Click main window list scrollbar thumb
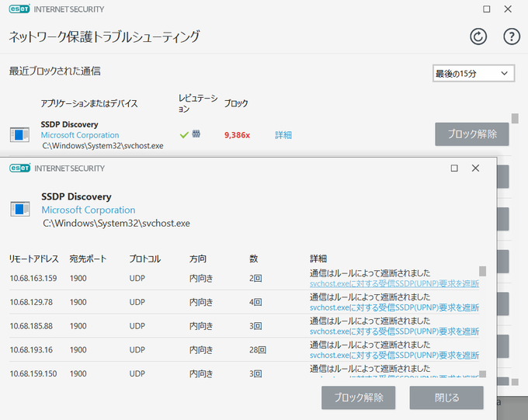Image resolution: width=528 pixels, height=420 pixels. (515, 119)
